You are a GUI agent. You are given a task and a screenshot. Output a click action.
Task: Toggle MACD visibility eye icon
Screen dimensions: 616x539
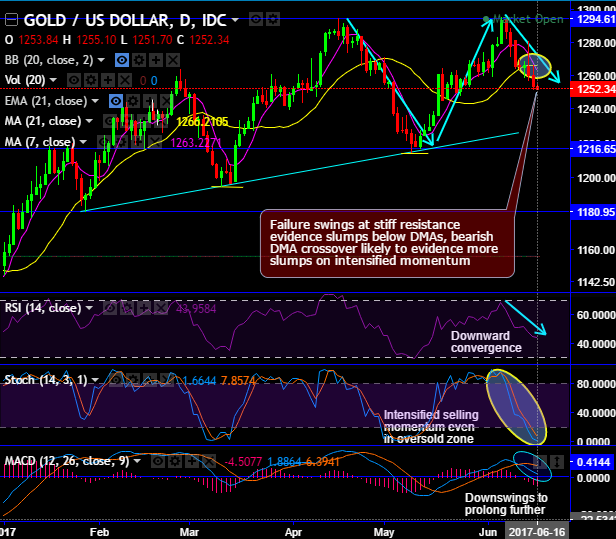[158, 461]
